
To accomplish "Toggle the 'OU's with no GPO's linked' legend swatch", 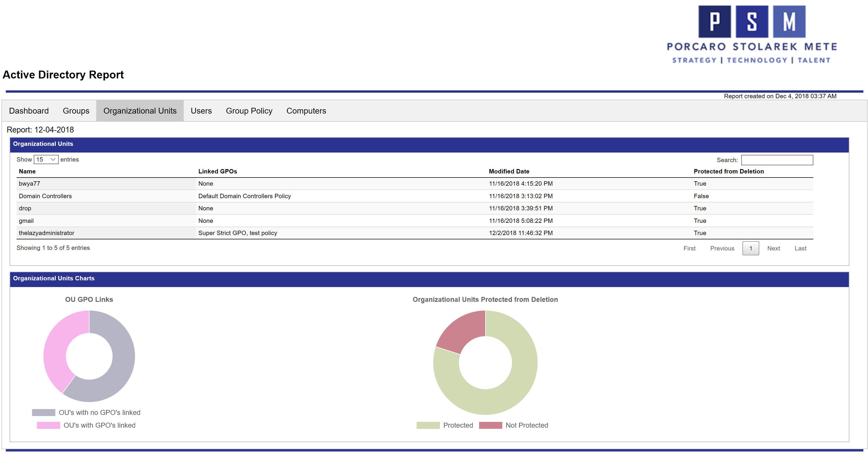I will pos(44,413).
